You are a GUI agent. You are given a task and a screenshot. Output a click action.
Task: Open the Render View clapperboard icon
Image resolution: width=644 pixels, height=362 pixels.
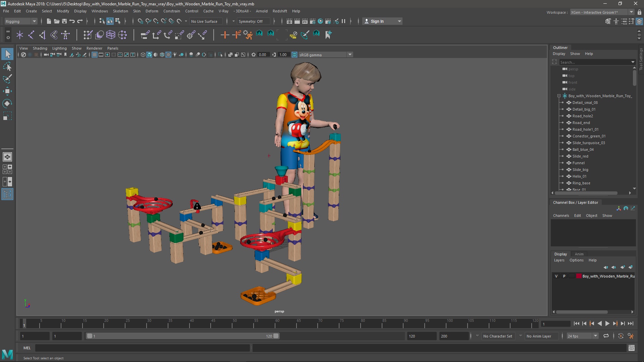289,21
